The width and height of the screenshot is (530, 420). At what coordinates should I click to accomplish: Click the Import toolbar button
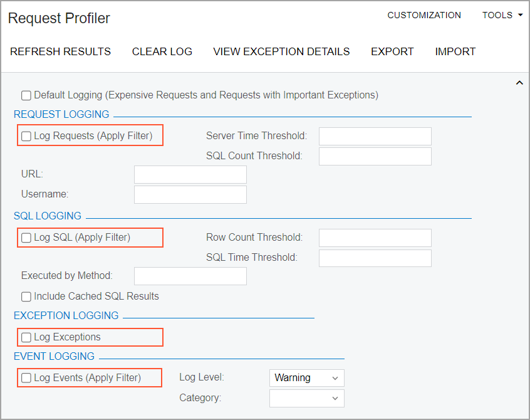pyautogui.click(x=455, y=51)
